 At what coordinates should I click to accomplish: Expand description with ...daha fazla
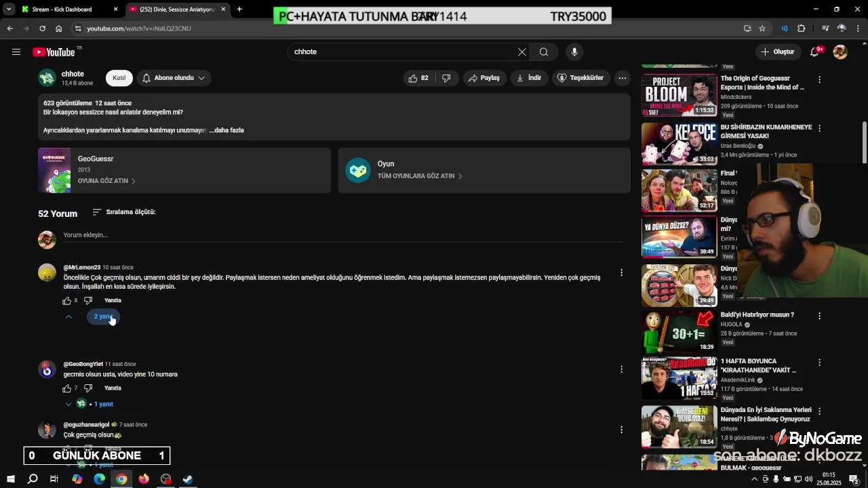(226, 130)
